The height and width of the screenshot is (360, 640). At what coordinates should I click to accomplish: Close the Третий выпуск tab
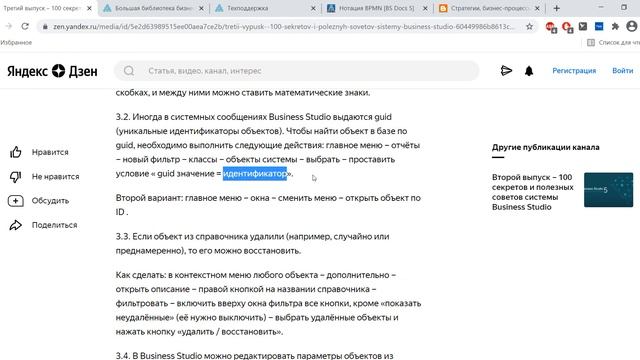pos(89,8)
